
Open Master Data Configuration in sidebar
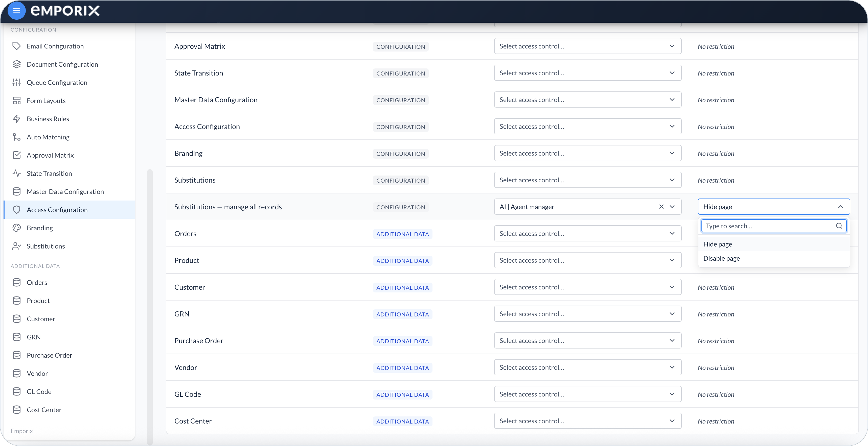69,191
